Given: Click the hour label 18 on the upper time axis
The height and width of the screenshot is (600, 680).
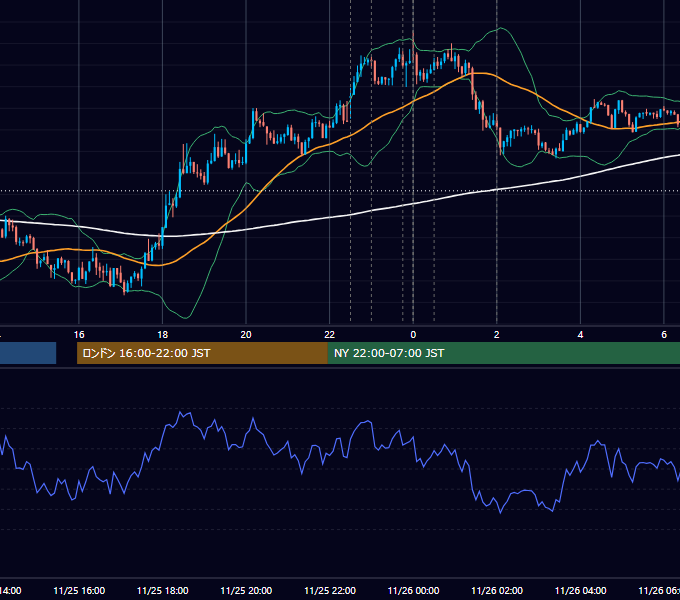Looking at the screenshot, I should (x=163, y=335).
